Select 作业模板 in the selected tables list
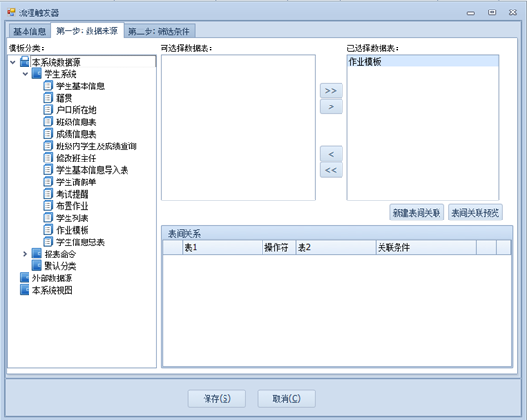Screen dimensions: 527x420 coord(422,62)
